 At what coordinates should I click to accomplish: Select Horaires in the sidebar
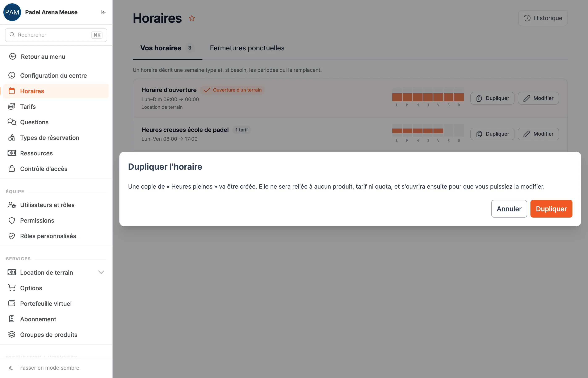[x=56, y=91]
